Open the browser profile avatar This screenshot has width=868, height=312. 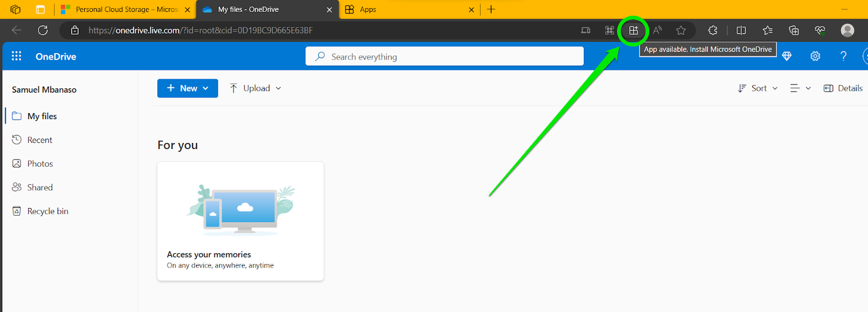point(847,30)
